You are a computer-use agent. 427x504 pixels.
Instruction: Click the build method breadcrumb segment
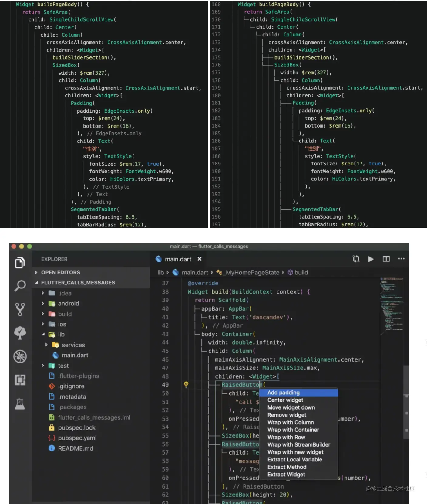(x=301, y=272)
